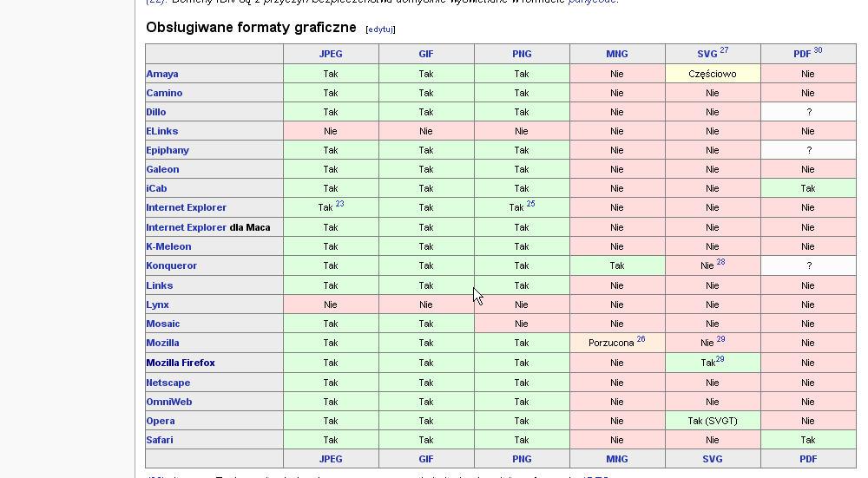Screen dimensions: 868x478
Task: Open the JPEG link in top header row
Action: [x=331, y=54]
